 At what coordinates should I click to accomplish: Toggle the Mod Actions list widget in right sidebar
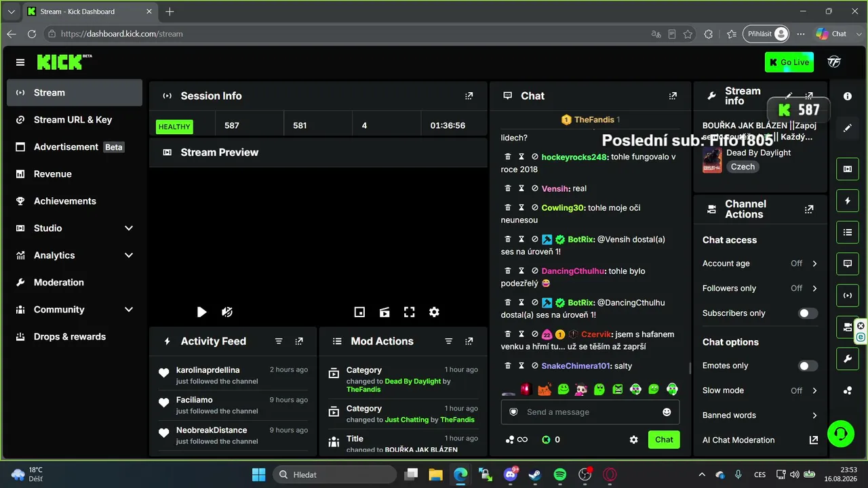click(x=848, y=232)
